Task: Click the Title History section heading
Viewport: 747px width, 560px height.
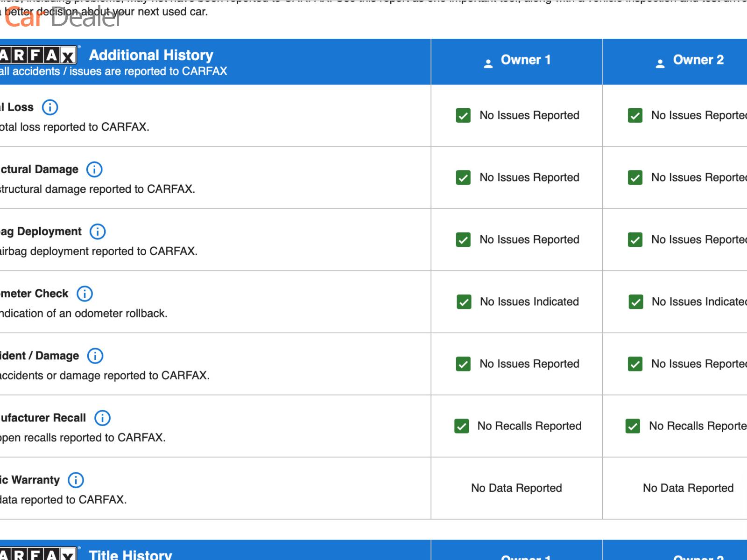Action: [130, 554]
